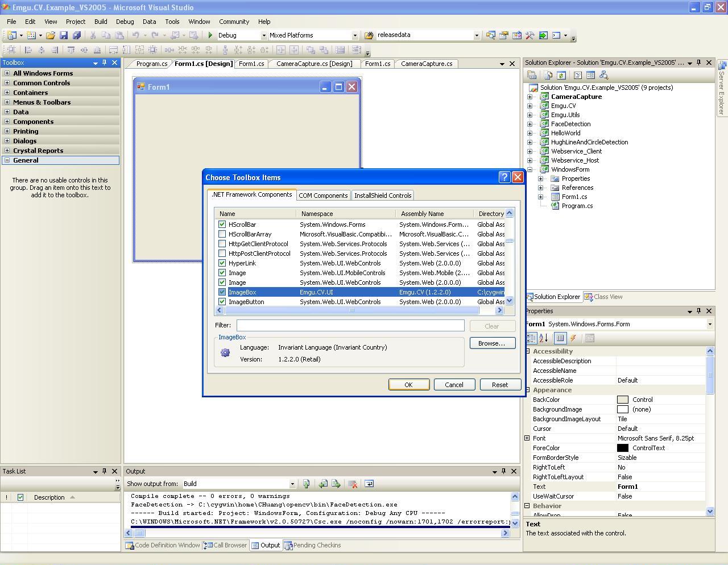Show Events lightning bolt in Properties panel
The height and width of the screenshot is (565, 728).
click(573, 338)
